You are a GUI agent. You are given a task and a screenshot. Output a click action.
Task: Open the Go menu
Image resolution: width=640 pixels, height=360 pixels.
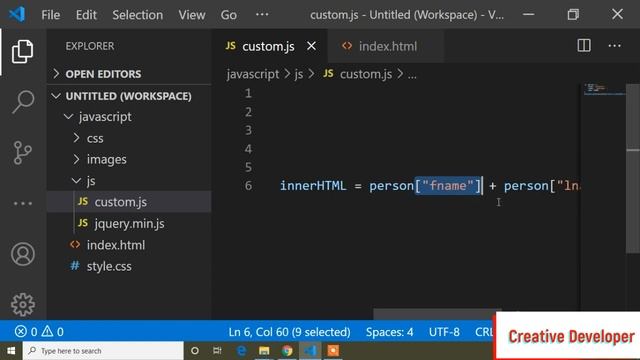[229, 15]
